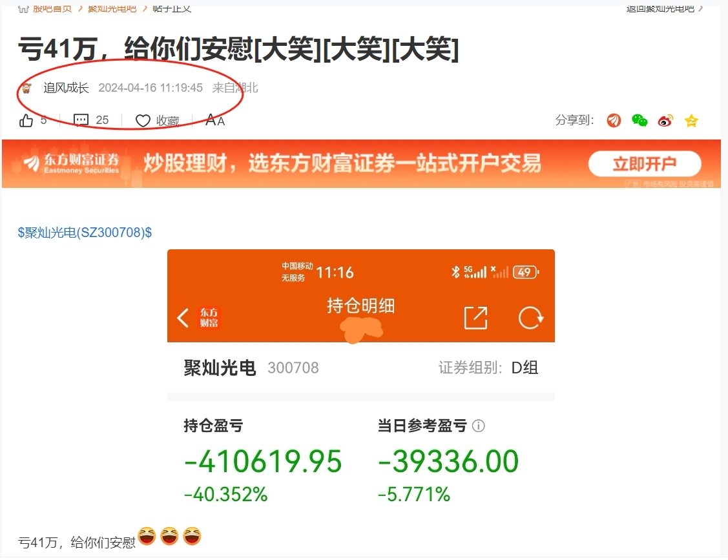Click 证券组别: D组 text
Image resolution: width=728 pixels, height=560 pixels.
click(488, 368)
